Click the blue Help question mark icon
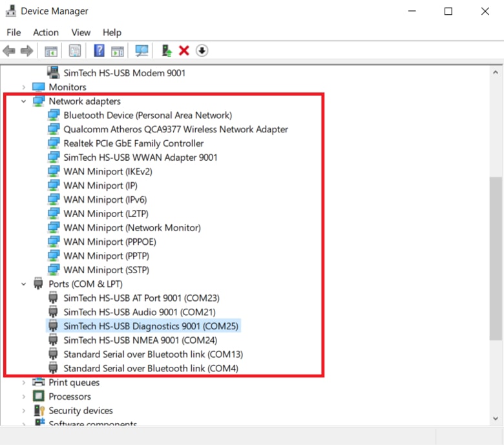 click(x=99, y=51)
